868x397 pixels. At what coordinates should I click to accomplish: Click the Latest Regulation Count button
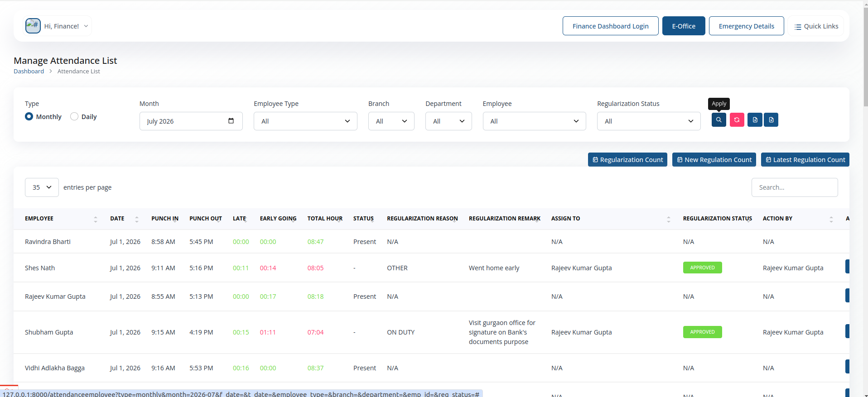805,159
